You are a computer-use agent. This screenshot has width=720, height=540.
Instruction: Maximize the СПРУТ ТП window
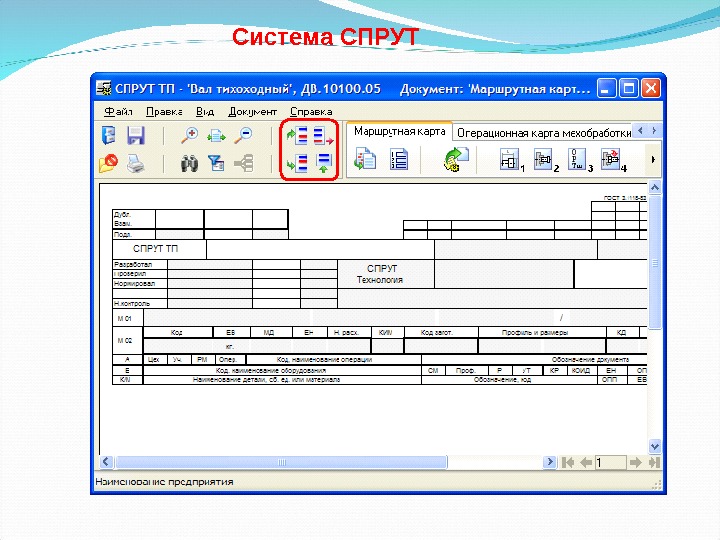click(x=629, y=88)
